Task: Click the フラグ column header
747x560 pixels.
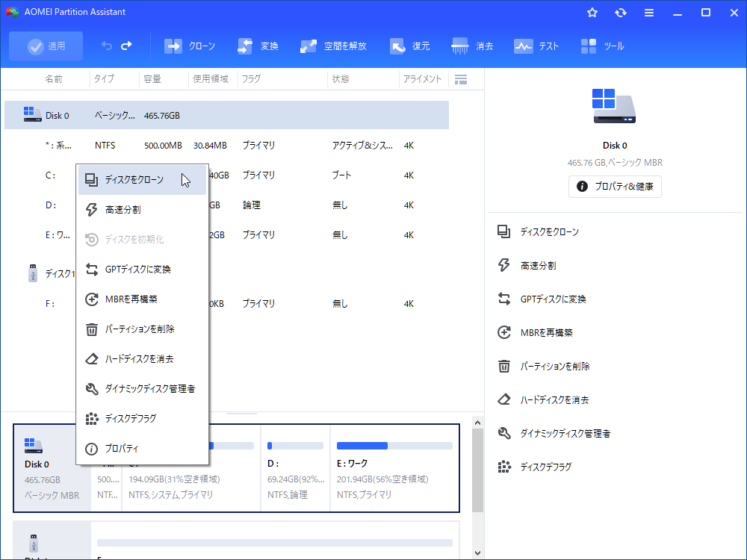Action: (x=251, y=79)
